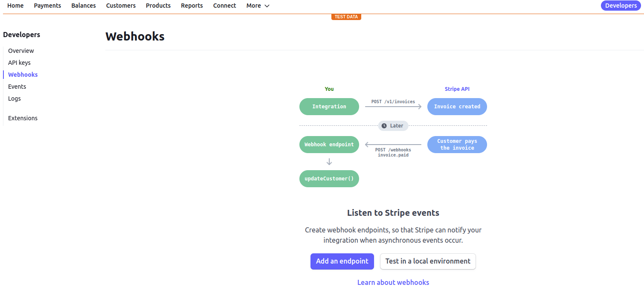Screen dimensions: 644x293
Task: Navigate to the Payments tab
Action: pos(47,6)
